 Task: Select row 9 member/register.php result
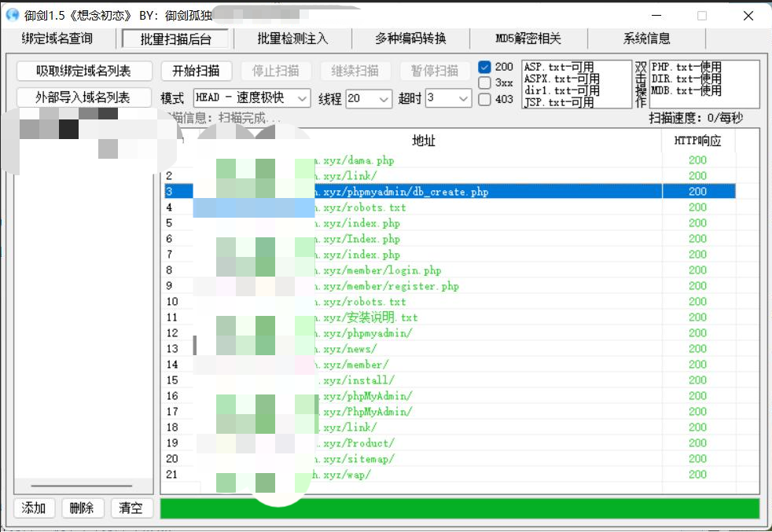[450, 286]
